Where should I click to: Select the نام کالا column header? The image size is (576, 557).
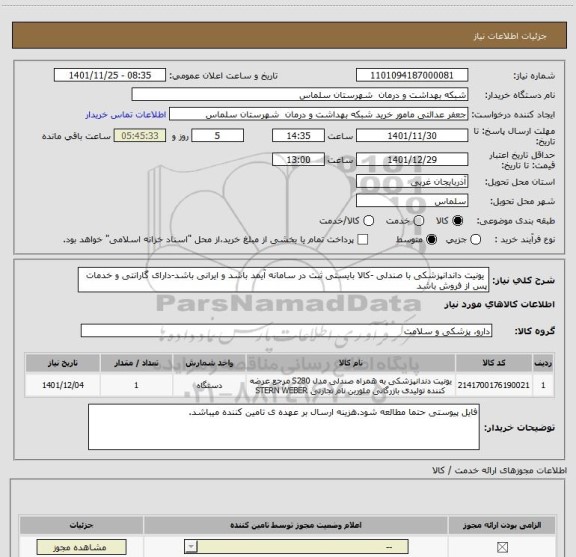350,363
